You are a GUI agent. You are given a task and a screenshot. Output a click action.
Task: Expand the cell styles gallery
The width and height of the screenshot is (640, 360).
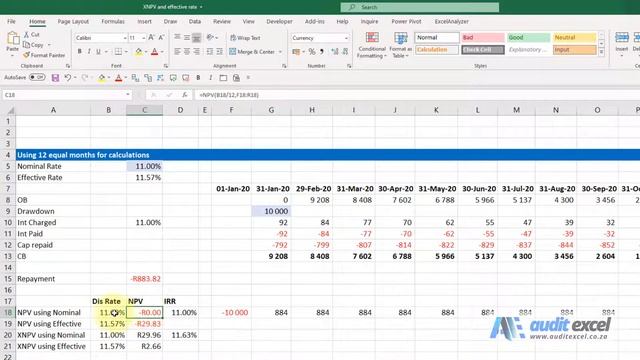pyautogui.click(x=601, y=52)
